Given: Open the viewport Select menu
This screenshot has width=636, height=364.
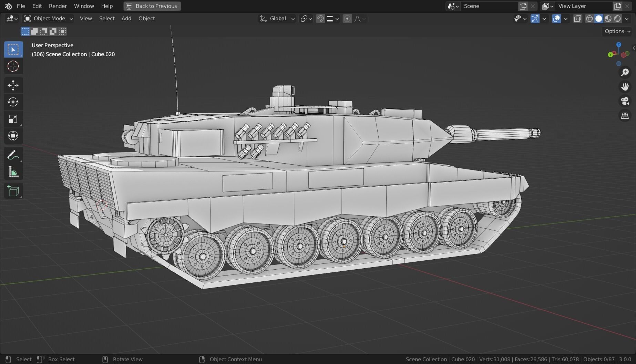Looking at the screenshot, I should [107, 19].
